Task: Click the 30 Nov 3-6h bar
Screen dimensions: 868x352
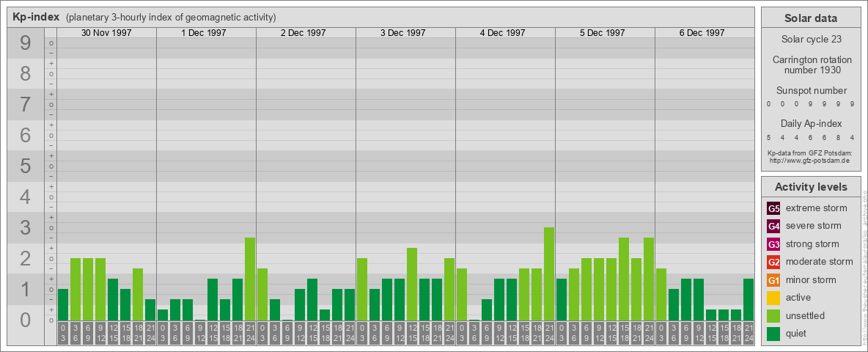Action: 76,290
